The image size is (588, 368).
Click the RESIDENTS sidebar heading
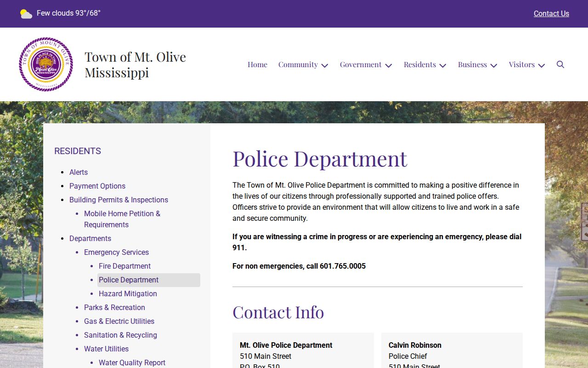click(x=78, y=151)
